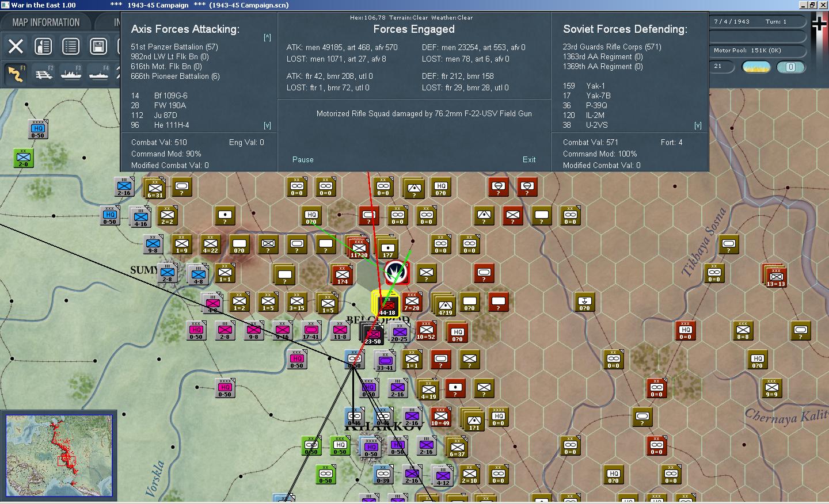The width and height of the screenshot is (829, 504).
Task: Select the 4=22 Soviet unit counter
Action: point(210,244)
